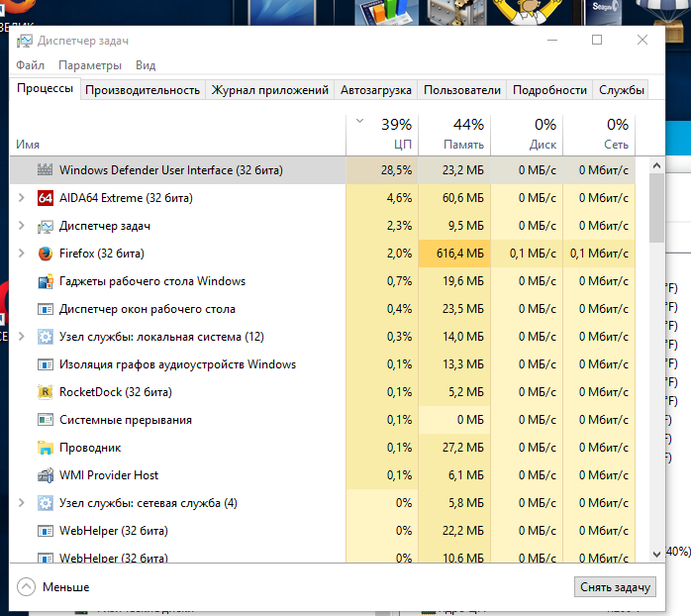Open the Пользователи tab
This screenshot has width=691, height=616.
coord(462,90)
